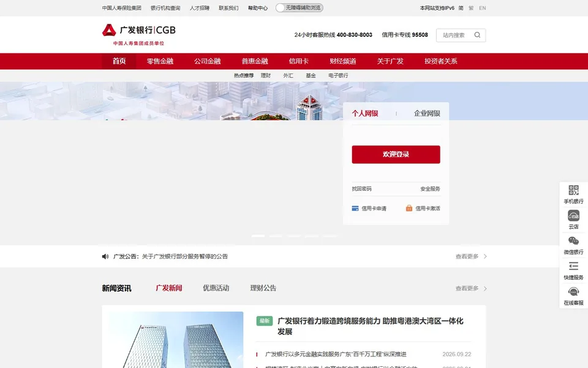Open the 财经频道 menu
The width and height of the screenshot is (588, 368).
[x=343, y=61]
